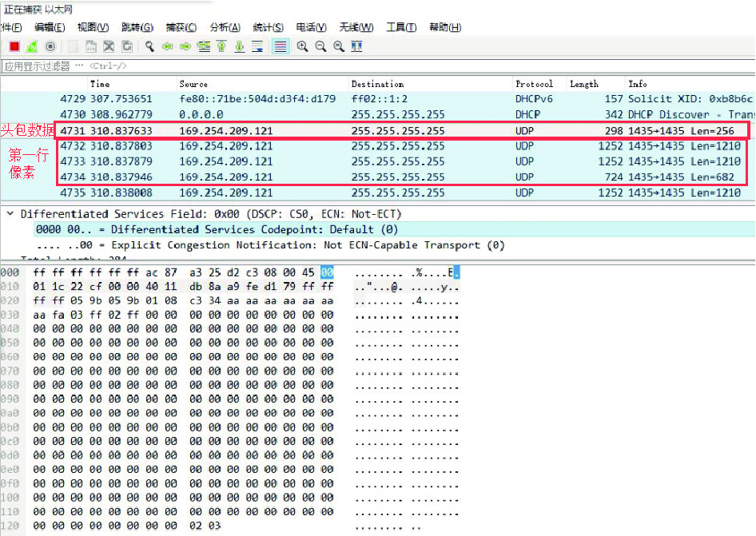Open find packet magnifier tool
Viewport: 756px width, 536px height.
(149, 47)
